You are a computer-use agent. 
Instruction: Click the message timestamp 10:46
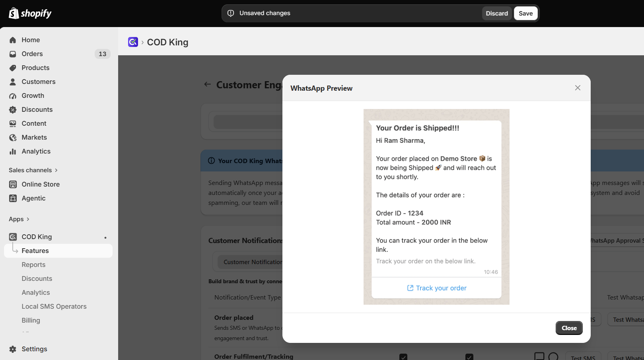pyautogui.click(x=491, y=272)
